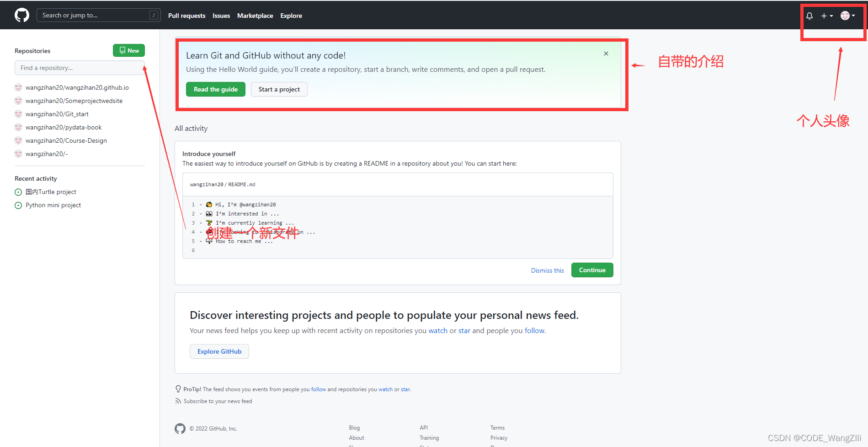The image size is (868, 447).
Task: Open Issues in the header
Action: [x=221, y=16]
